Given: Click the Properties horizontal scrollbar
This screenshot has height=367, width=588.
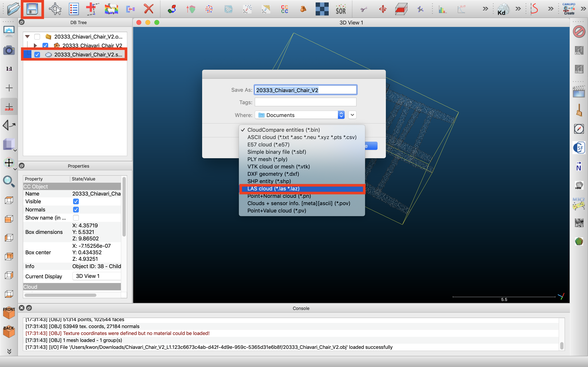Looking at the screenshot, I should pyautogui.click(x=60, y=295).
